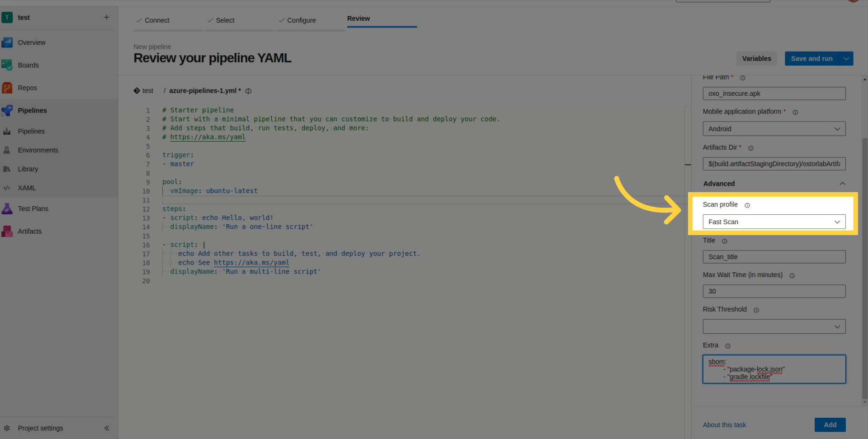Image resolution: width=868 pixels, height=439 pixels.
Task: Select Environments in Pipelines submenu
Action: 38,150
